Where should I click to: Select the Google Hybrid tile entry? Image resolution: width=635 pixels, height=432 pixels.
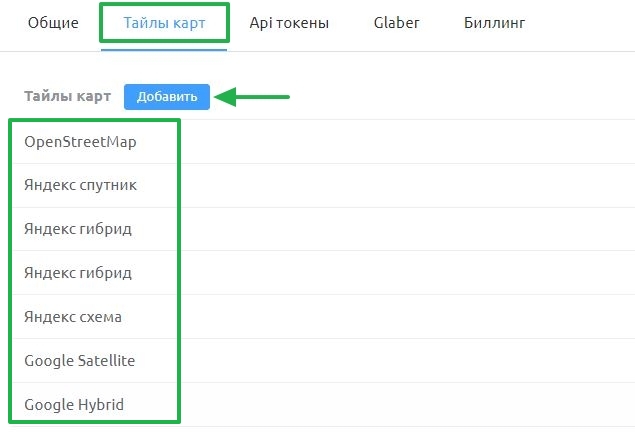coord(74,404)
